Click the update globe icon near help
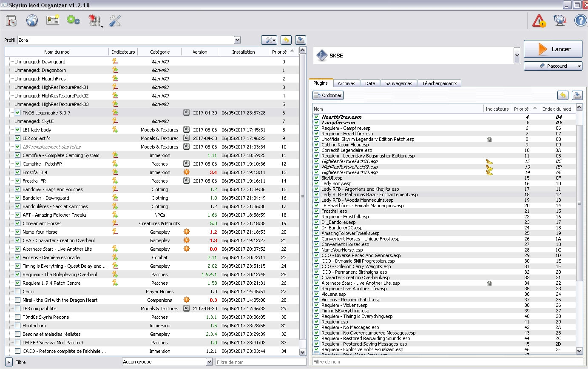The width and height of the screenshot is (588, 369). pyautogui.click(x=560, y=20)
